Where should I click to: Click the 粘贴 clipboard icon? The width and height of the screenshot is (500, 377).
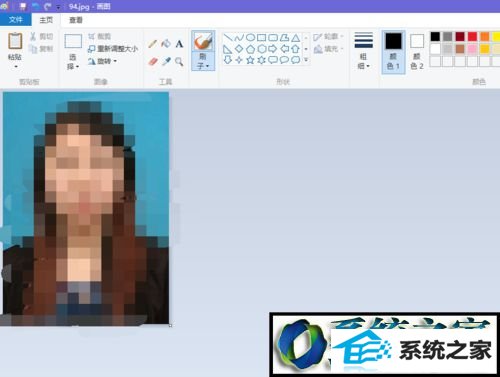pos(15,41)
